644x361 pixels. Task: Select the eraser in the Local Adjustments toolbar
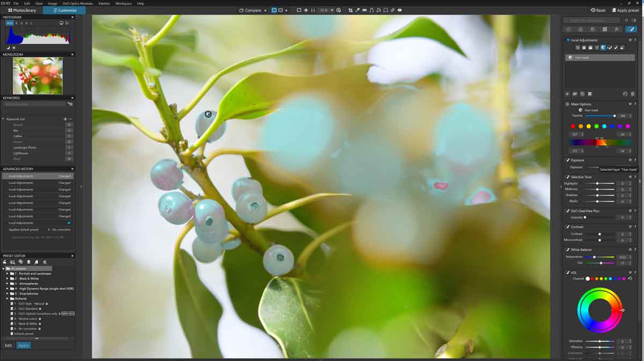[621, 47]
